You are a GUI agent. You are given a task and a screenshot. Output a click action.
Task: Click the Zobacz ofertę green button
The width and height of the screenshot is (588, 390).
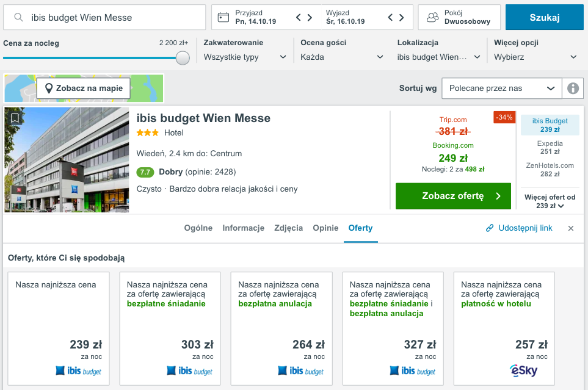(x=453, y=196)
